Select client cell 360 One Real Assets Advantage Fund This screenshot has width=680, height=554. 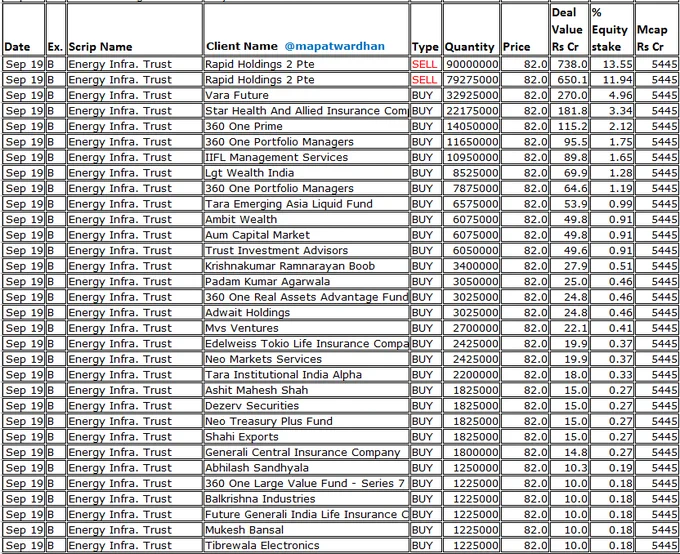tap(306, 297)
